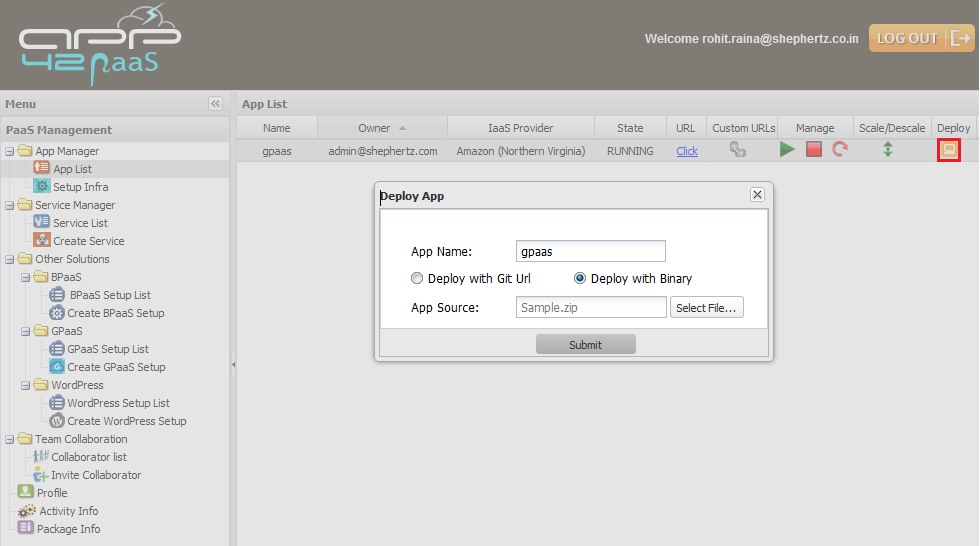The height and width of the screenshot is (546, 980).
Task: Collapse the Team Collaboration folder
Action: pos(10,440)
